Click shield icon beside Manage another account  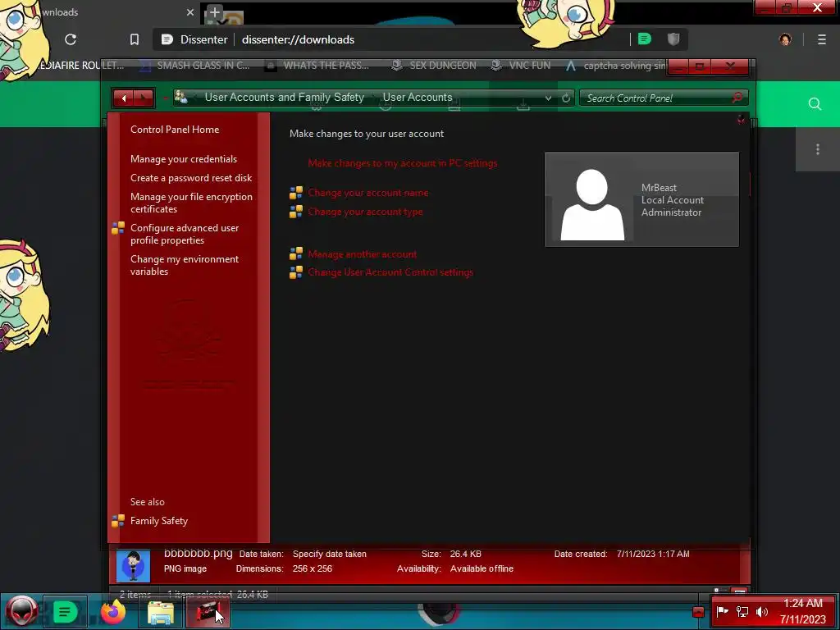[295, 254]
